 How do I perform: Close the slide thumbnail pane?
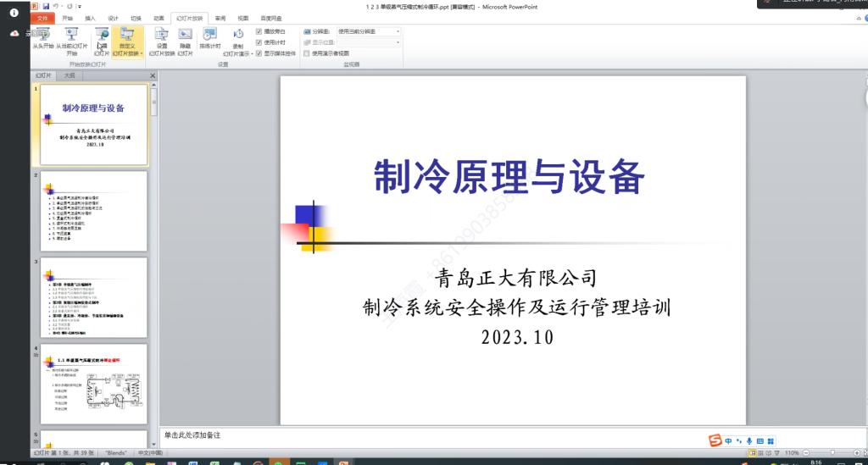click(153, 75)
